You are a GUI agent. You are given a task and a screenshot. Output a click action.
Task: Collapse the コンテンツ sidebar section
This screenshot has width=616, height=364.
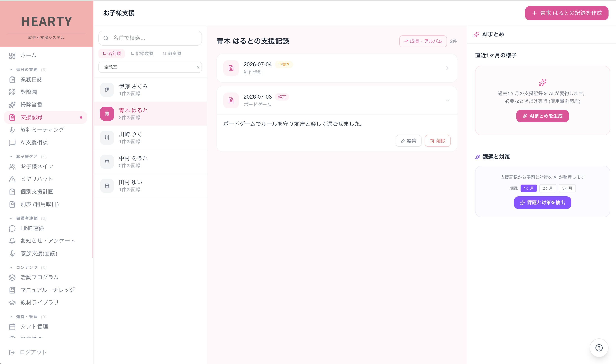point(28,267)
